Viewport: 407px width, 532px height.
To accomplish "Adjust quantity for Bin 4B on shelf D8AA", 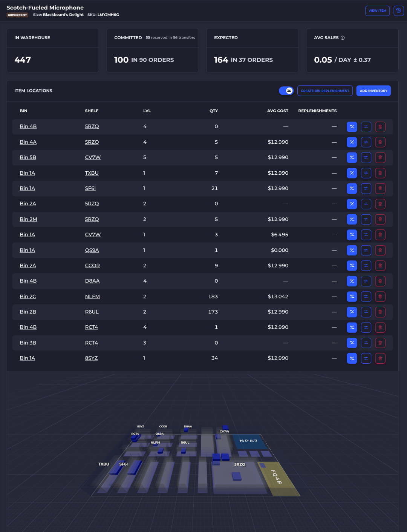I will pyautogui.click(x=352, y=281).
